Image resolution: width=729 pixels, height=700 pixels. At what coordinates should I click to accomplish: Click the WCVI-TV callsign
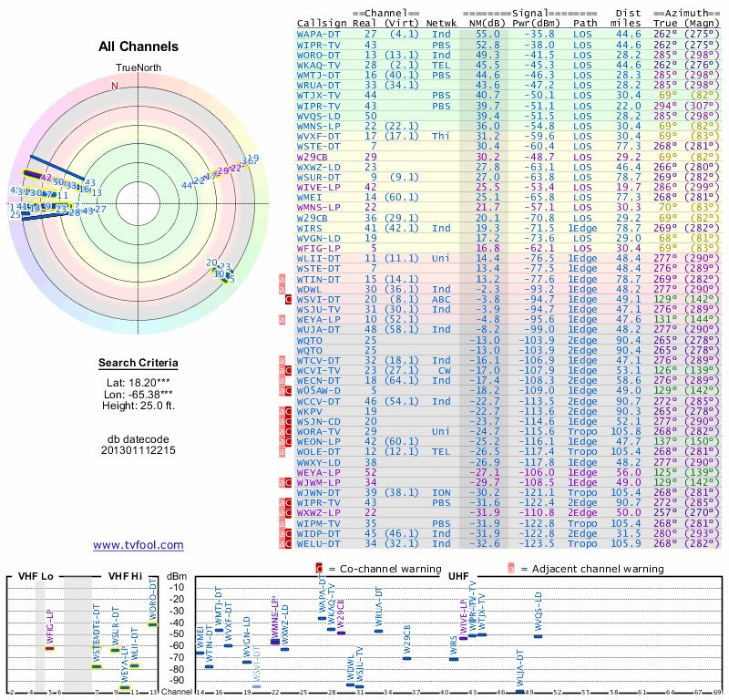(x=318, y=371)
